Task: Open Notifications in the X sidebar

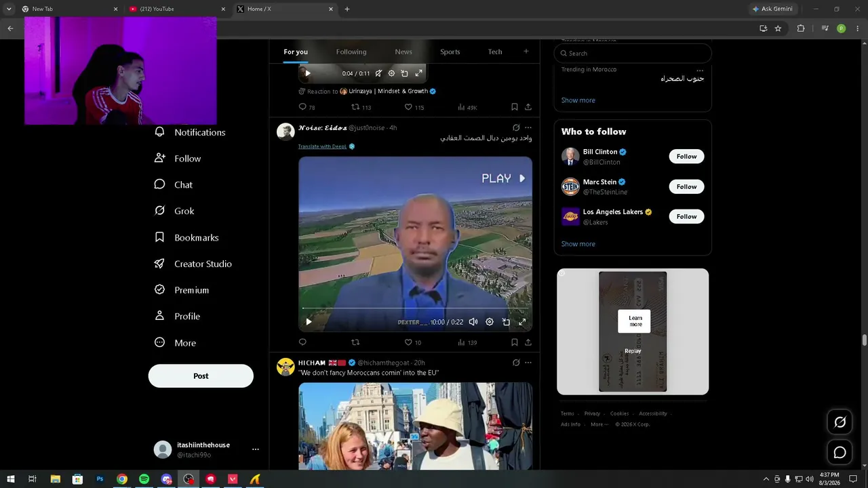Action: click(x=190, y=132)
